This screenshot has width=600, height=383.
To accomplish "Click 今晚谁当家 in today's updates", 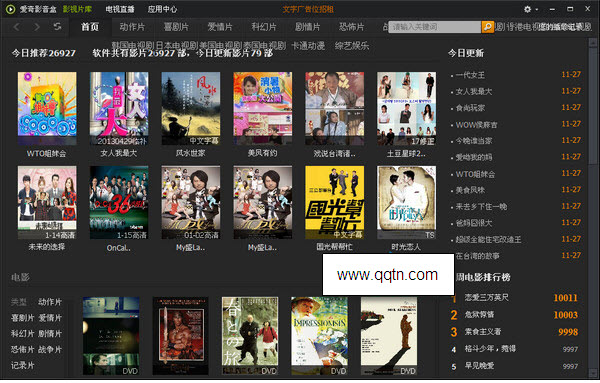I will [474, 141].
